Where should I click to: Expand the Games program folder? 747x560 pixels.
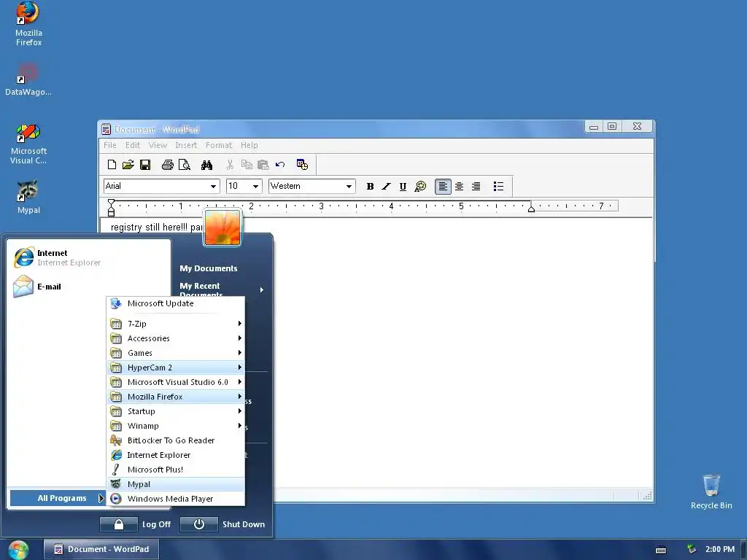176,353
